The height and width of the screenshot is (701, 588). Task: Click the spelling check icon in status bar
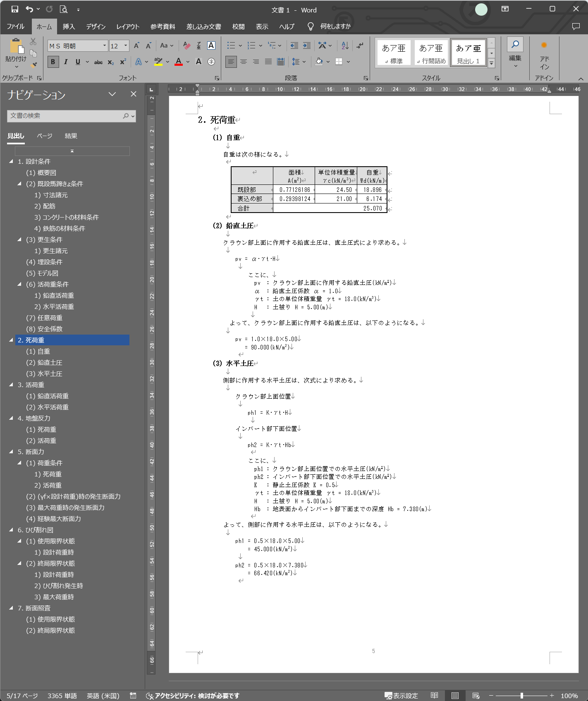133,696
